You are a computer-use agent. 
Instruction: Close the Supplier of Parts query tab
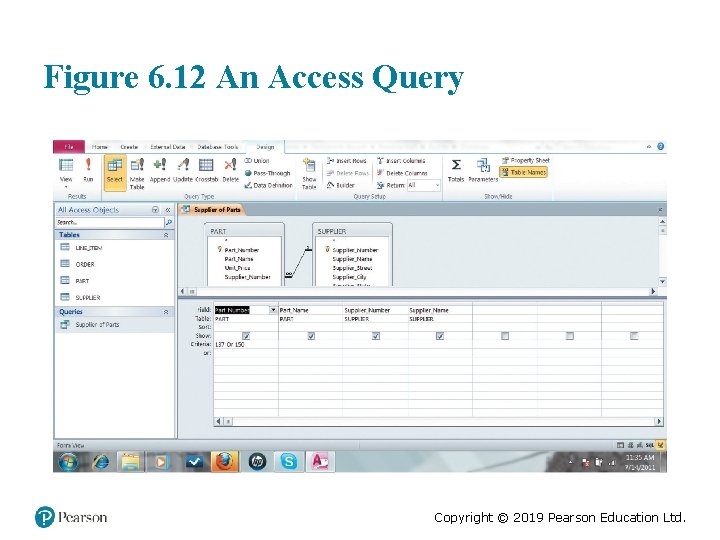(660, 210)
